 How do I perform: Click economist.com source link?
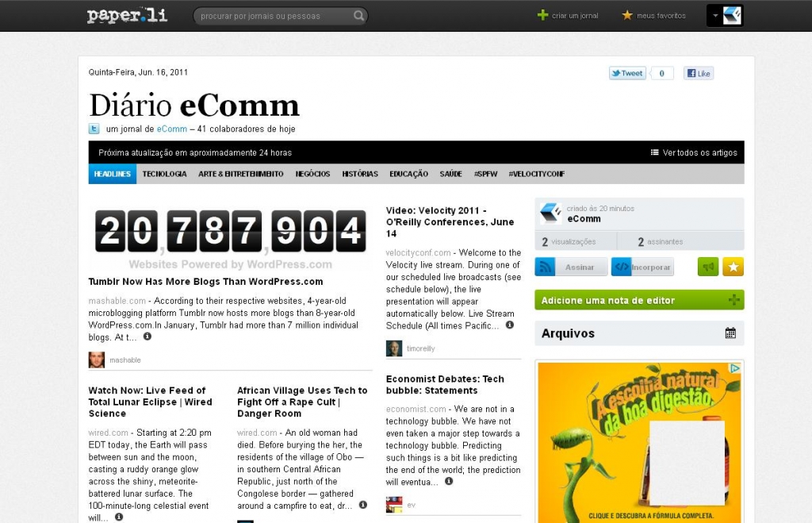pyautogui.click(x=416, y=409)
